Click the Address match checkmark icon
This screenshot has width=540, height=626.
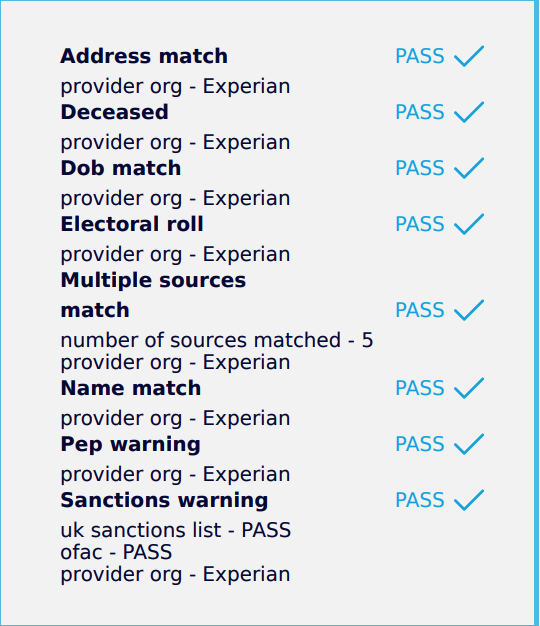pos(469,56)
